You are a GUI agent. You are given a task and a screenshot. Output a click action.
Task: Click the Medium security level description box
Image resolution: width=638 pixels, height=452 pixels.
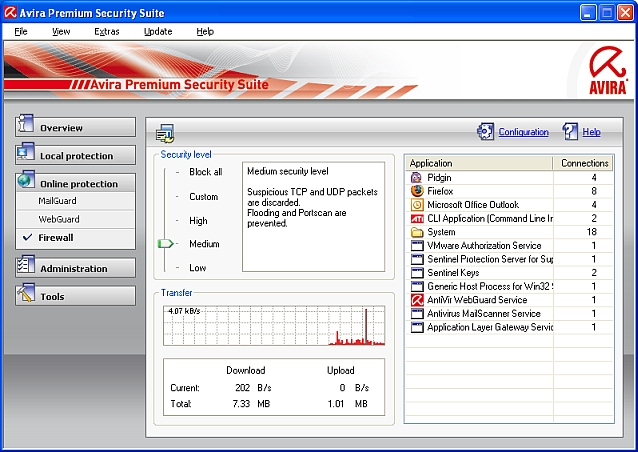(313, 217)
